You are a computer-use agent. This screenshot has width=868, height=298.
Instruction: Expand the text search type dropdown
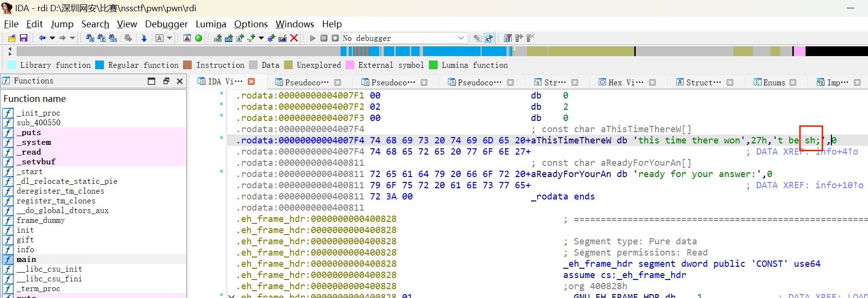pyautogui.click(x=169, y=38)
